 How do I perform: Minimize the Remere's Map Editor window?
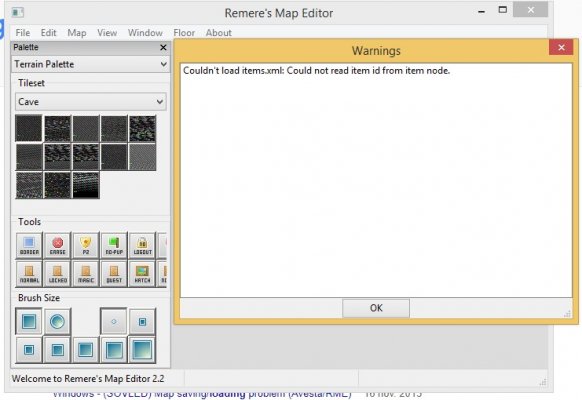[481, 11]
